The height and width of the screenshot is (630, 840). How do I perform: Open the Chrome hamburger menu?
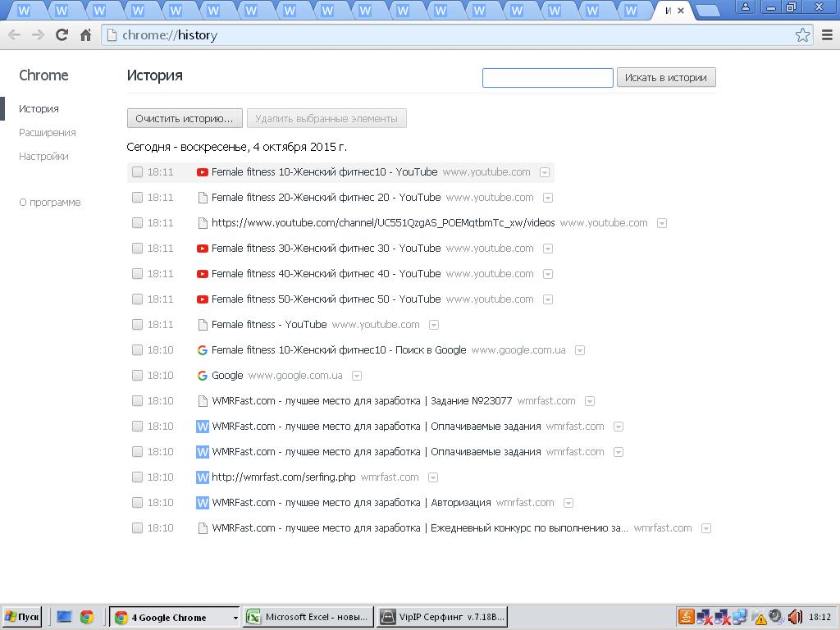tap(827, 35)
